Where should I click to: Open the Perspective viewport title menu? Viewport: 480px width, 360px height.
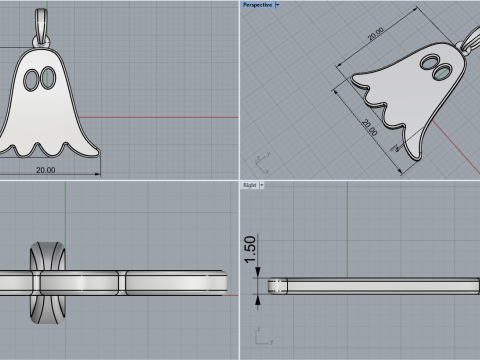coord(257,5)
